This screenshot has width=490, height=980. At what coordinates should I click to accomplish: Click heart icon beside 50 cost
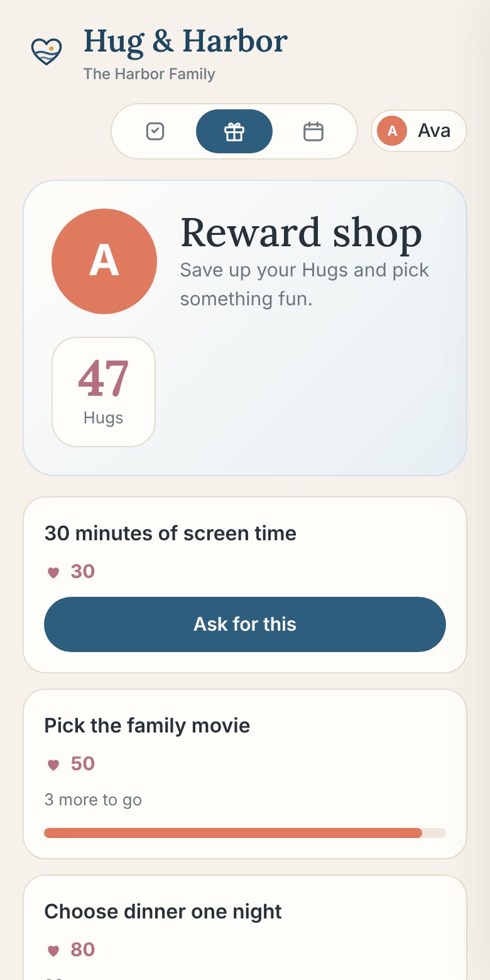[x=53, y=765]
